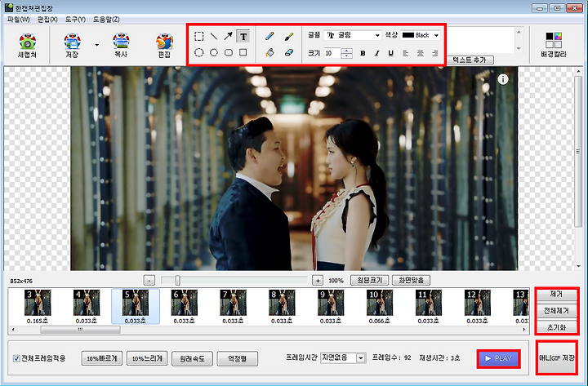This screenshot has width=588, height=386.
Task: Toggle italic text formatting
Action: click(x=376, y=53)
